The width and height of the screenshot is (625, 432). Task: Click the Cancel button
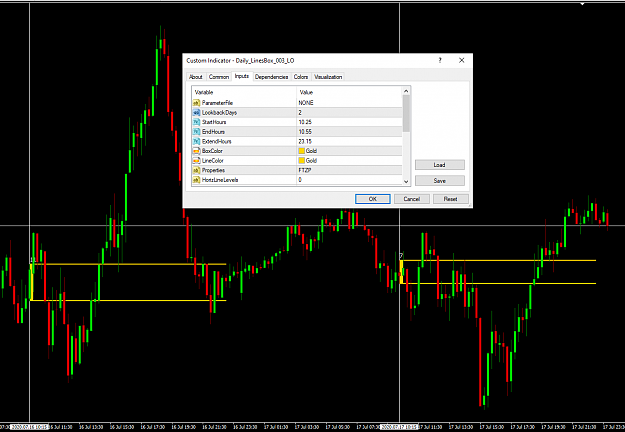[412, 199]
